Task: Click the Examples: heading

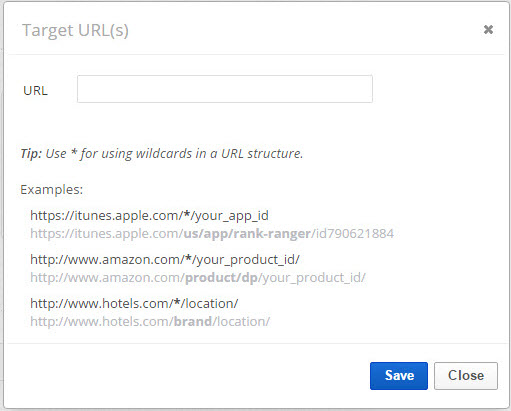Action: [52, 190]
